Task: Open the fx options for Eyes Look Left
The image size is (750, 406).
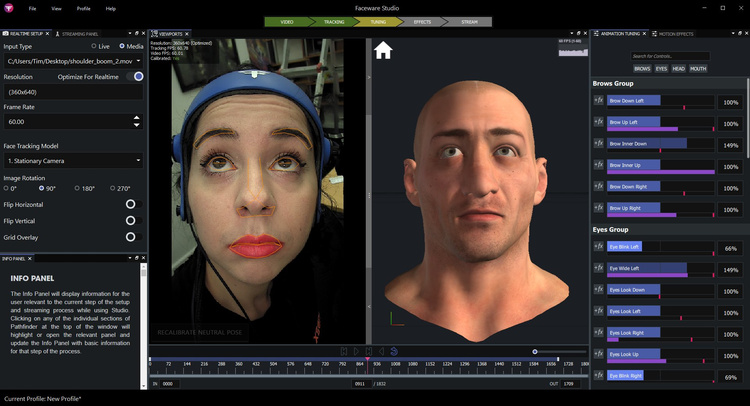Action: coord(598,311)
